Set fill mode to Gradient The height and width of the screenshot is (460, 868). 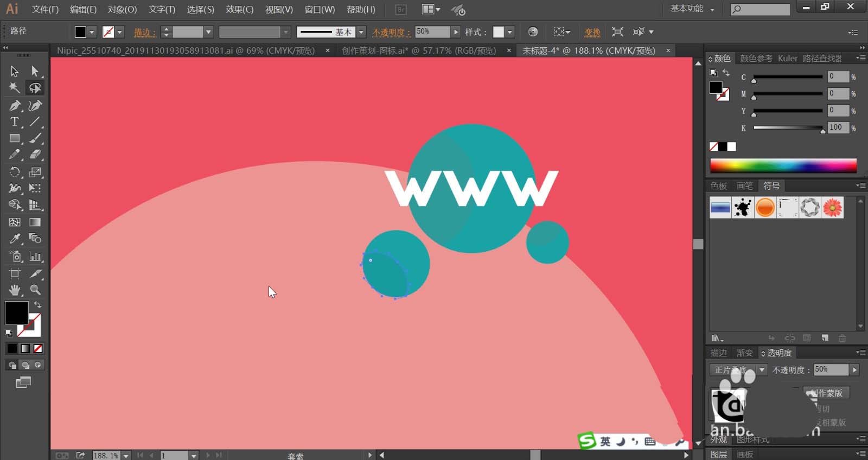point(25,348)
